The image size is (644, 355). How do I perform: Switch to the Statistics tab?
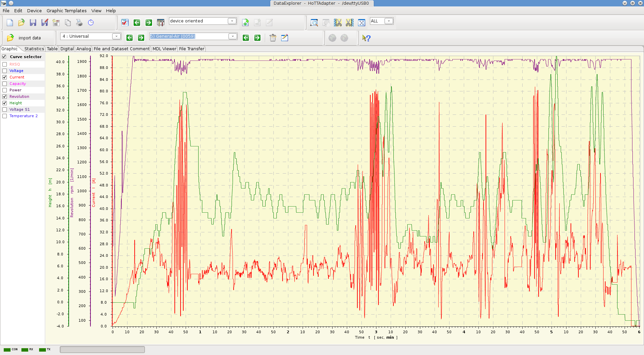pyautogui.click(x=34, y=49)
